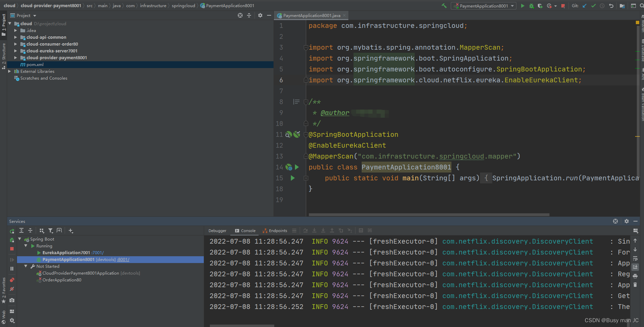This screenshot has height=327, width=644.
Task: Stop the running application using red square
Action: pos(563,6)
